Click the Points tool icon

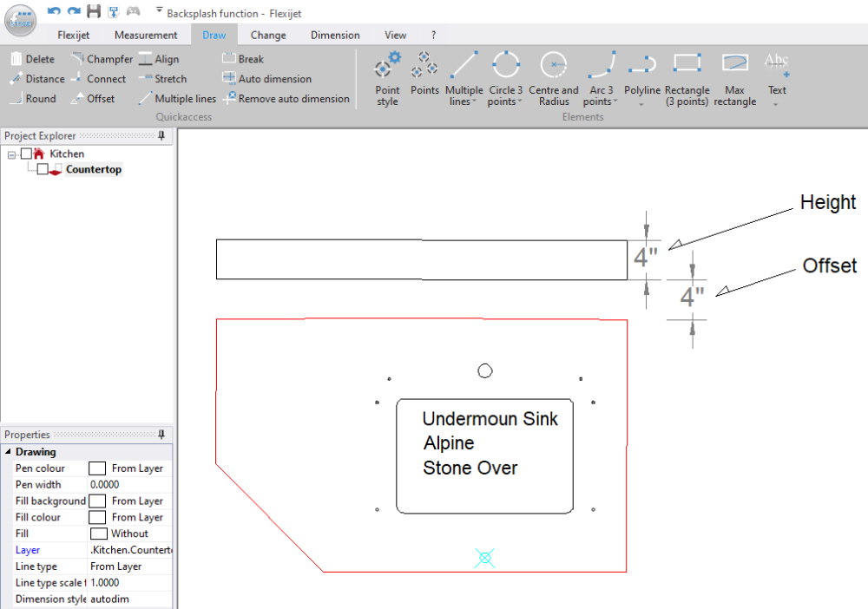click(x=424, y=73)
